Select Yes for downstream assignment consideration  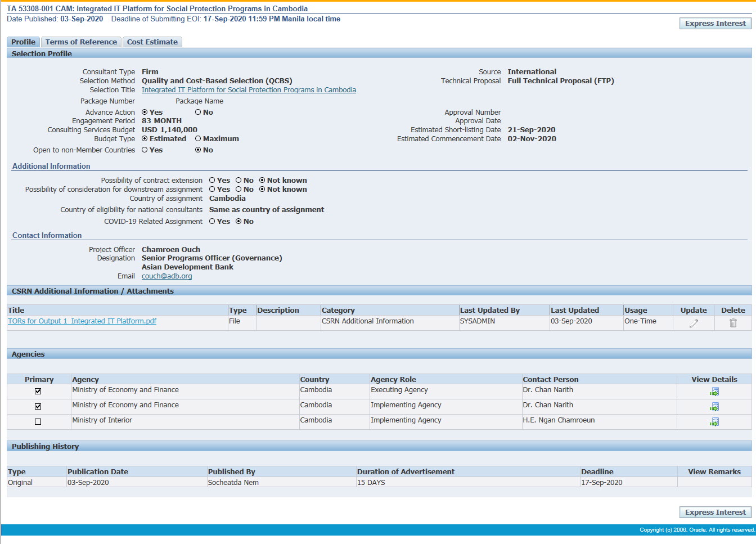point(212,190)
